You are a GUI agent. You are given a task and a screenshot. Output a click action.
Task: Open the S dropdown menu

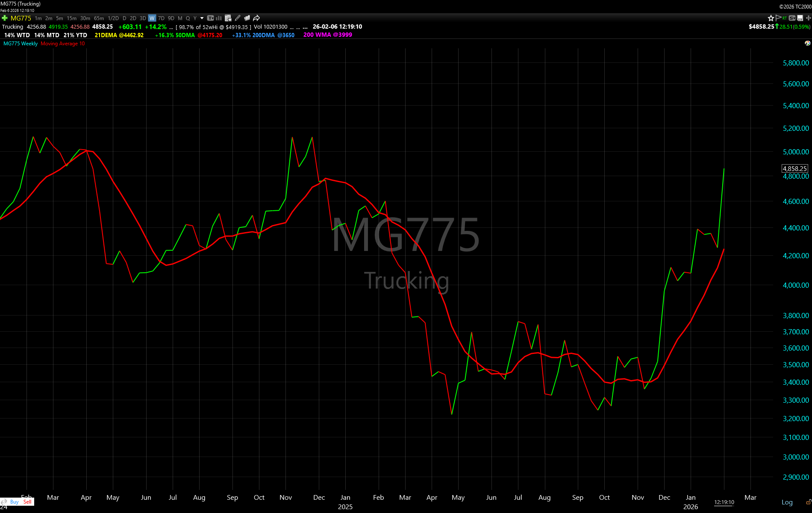[792, 18]
